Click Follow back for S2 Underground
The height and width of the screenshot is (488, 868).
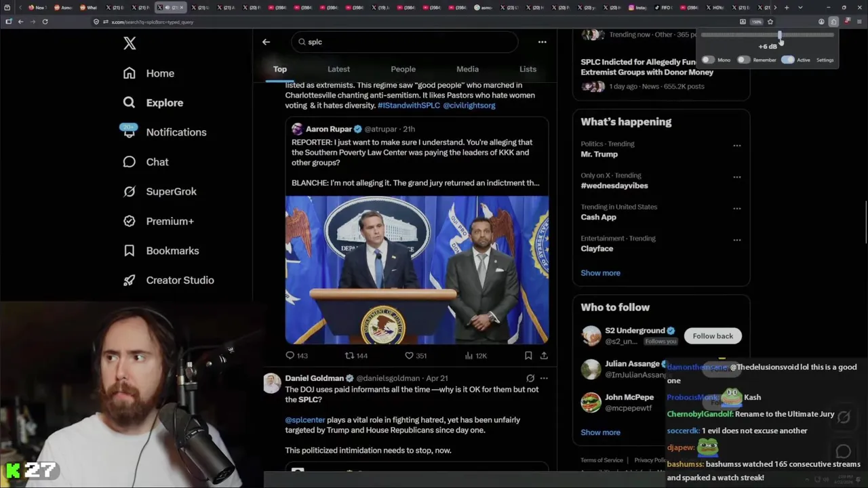(713, 336)
